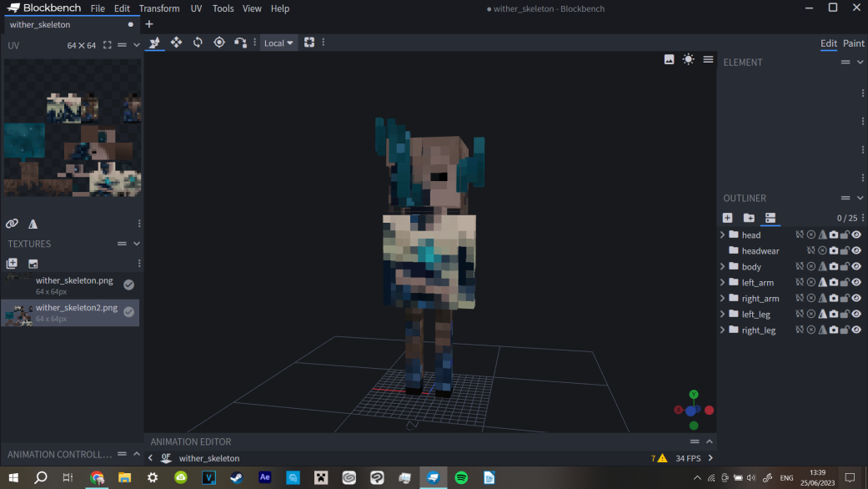The height and width of the screenshot is (489, 868).
Task: Open the UV menu
Action: pos(196,8)
